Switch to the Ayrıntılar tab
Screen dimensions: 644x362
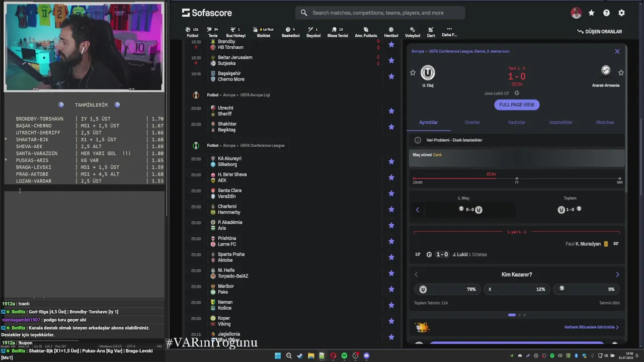[429, 122]
